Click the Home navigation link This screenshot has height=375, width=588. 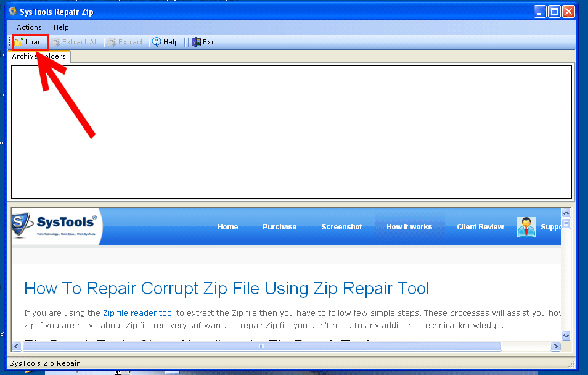pos(227,226)
